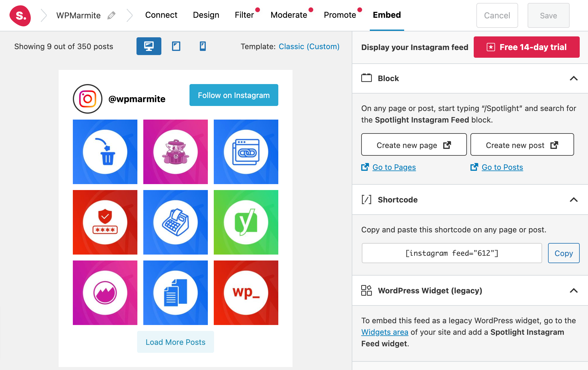Open the pink marmite pot post thumbnail
This screenshot has height=370, width=588.
(176, 152)
